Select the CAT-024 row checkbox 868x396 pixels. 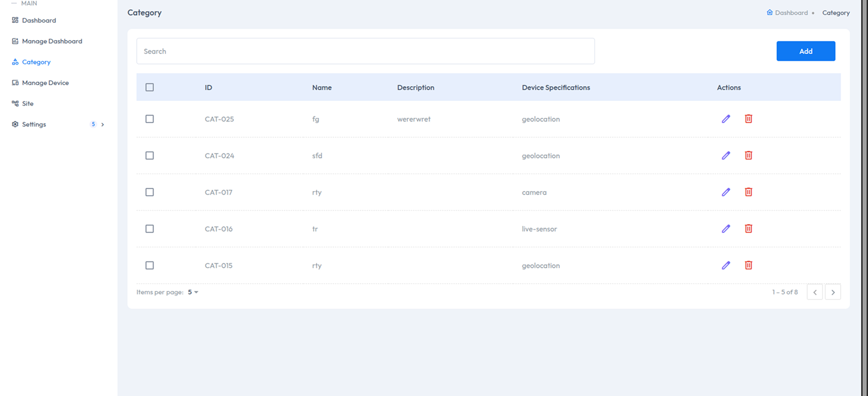[x=150, y=156]
